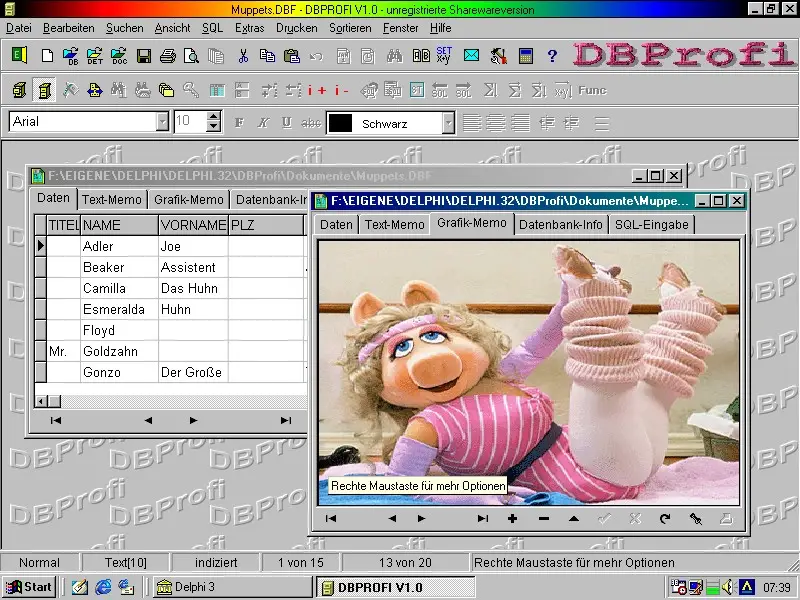Toggle left text alignment
This screenshot has width=800, height=600.
tap(472, 123)
